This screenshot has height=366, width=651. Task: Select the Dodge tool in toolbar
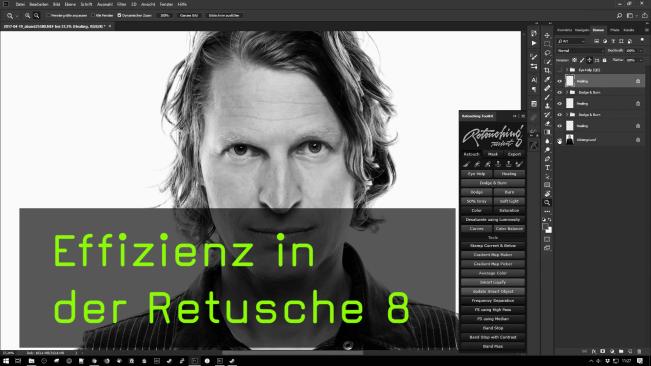[547, 150]
